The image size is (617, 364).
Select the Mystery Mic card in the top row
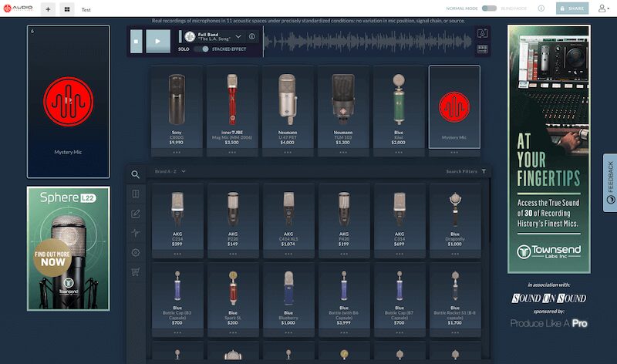click(x=454, y=107)
